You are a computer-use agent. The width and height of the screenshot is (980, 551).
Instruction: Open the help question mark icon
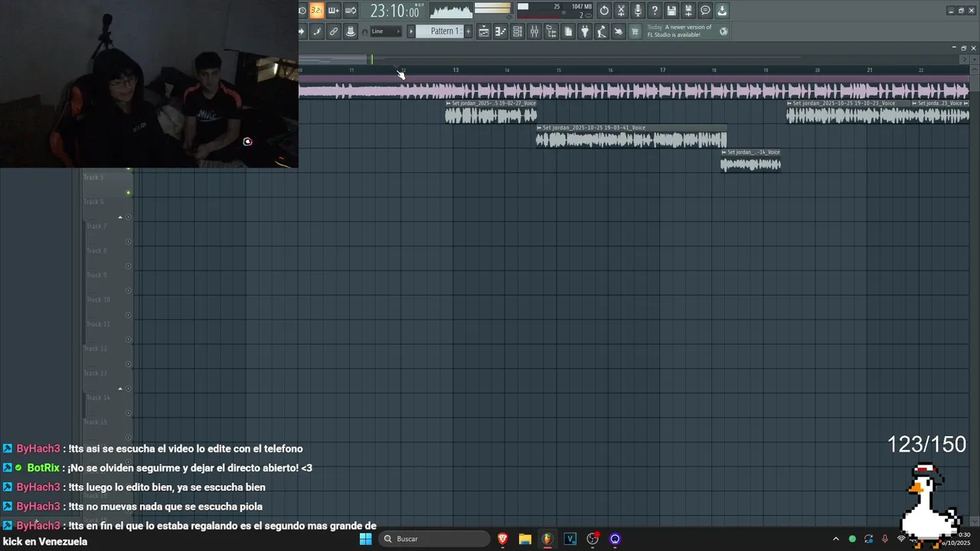tap(655, 11)
